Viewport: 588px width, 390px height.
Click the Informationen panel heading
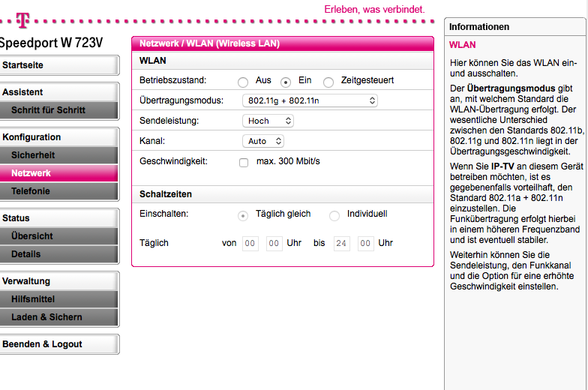(479, 27)
